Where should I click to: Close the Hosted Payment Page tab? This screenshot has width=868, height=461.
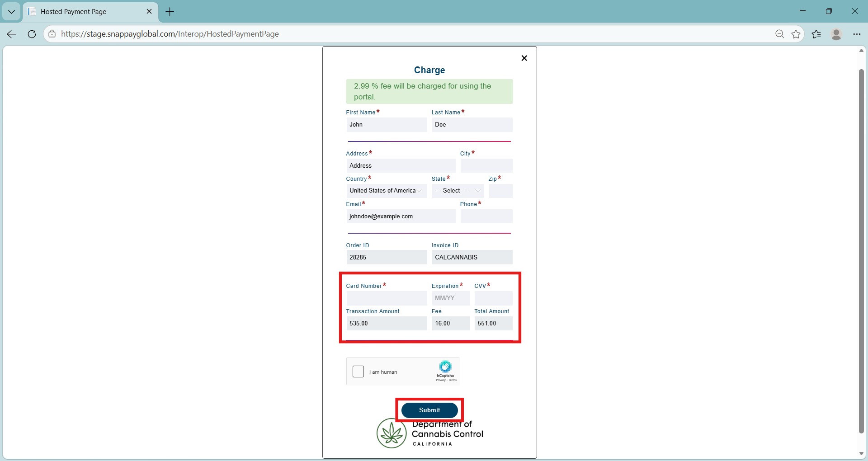click(x=149, y=11)
